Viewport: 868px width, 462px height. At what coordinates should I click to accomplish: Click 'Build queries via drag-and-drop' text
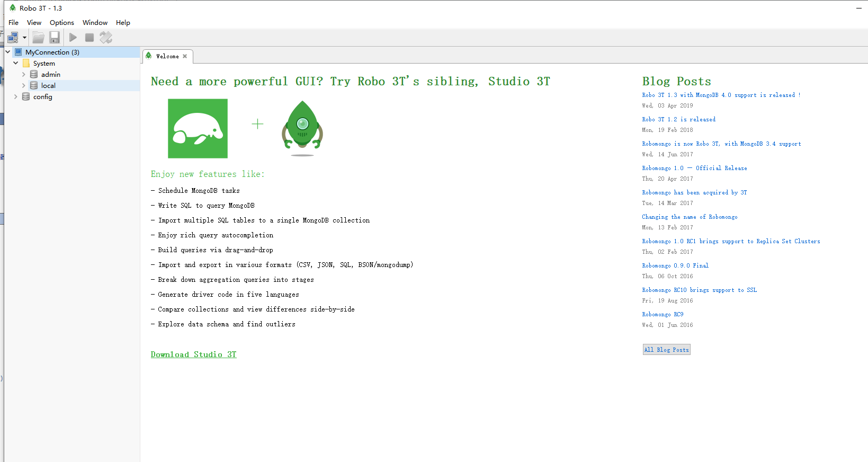[216, 250]
